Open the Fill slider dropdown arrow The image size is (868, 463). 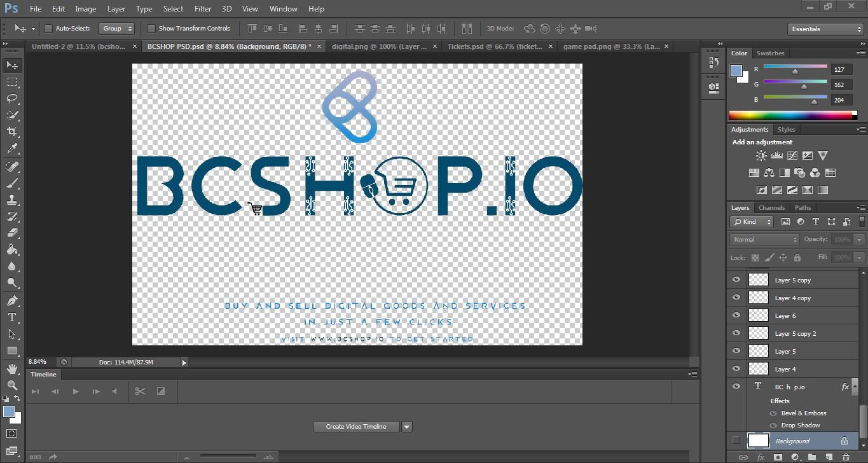click(x=860, y=258)
